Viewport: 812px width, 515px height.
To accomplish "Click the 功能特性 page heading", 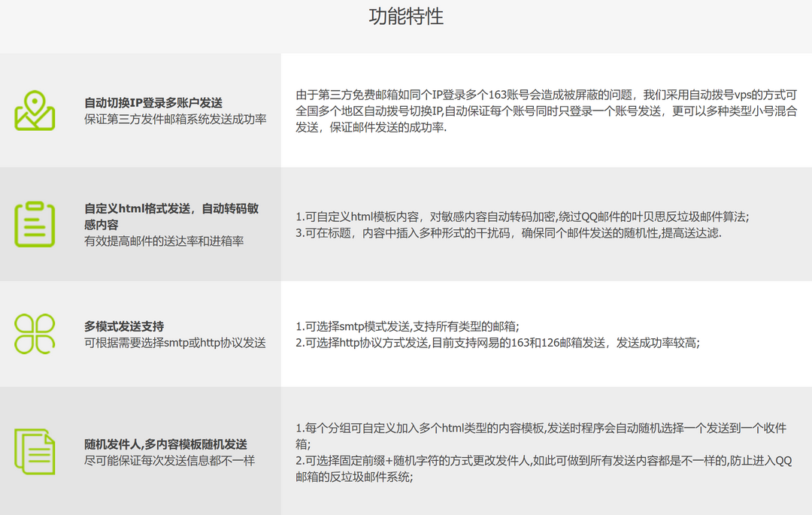I will pyautogui.click(x=406, y=17).
